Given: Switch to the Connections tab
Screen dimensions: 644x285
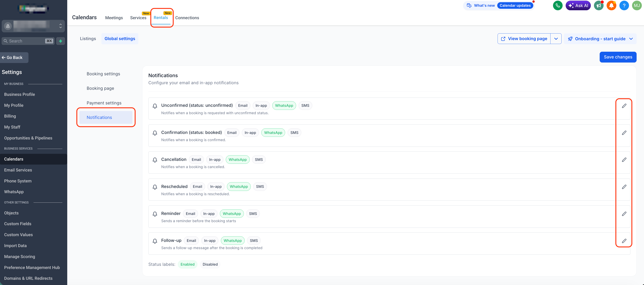Looking at the screenshot, I should pyautogui.click(x=187, y=18).
